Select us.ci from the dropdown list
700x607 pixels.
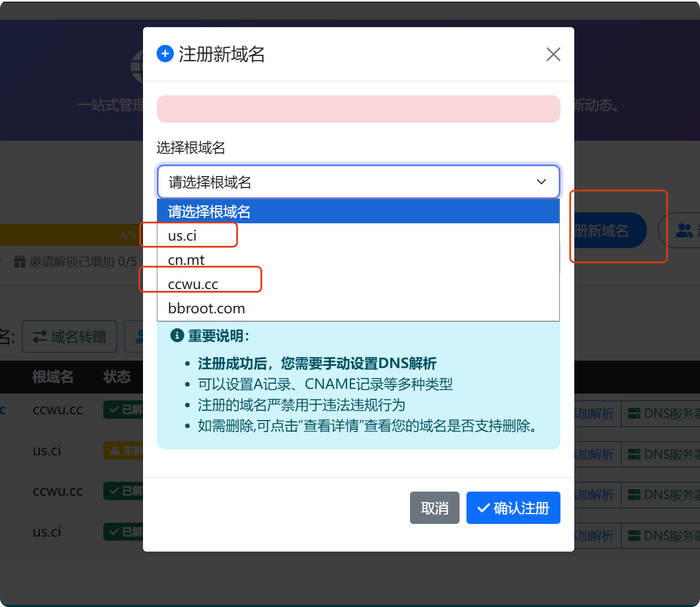[x=182, y=236]
